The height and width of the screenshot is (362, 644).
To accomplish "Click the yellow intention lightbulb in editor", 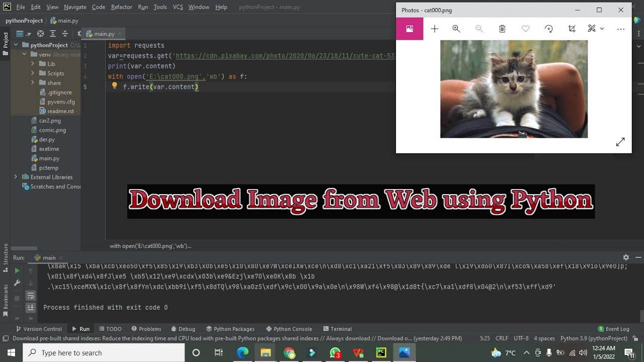I will point(114,86).
